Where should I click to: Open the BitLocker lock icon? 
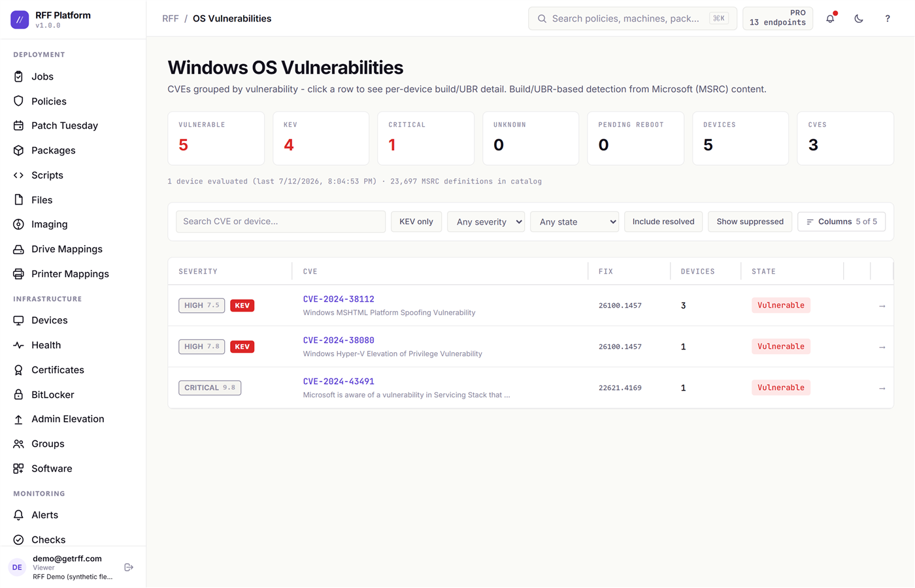click(18, 395)
